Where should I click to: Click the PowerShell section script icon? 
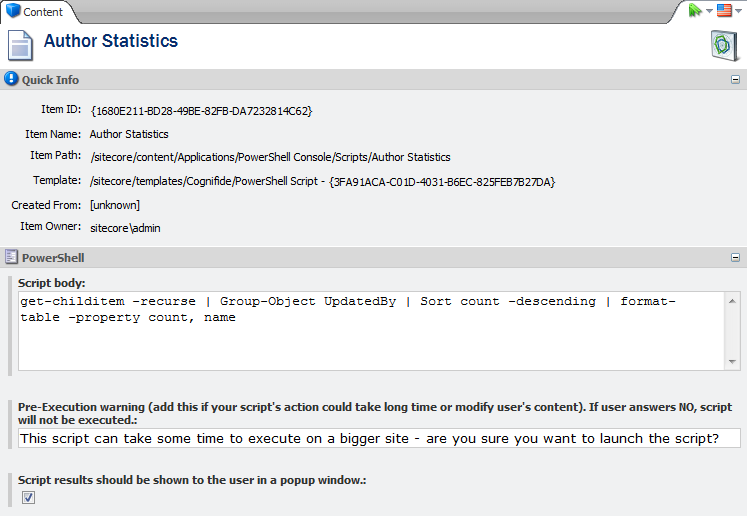click(x=11, y=257)
